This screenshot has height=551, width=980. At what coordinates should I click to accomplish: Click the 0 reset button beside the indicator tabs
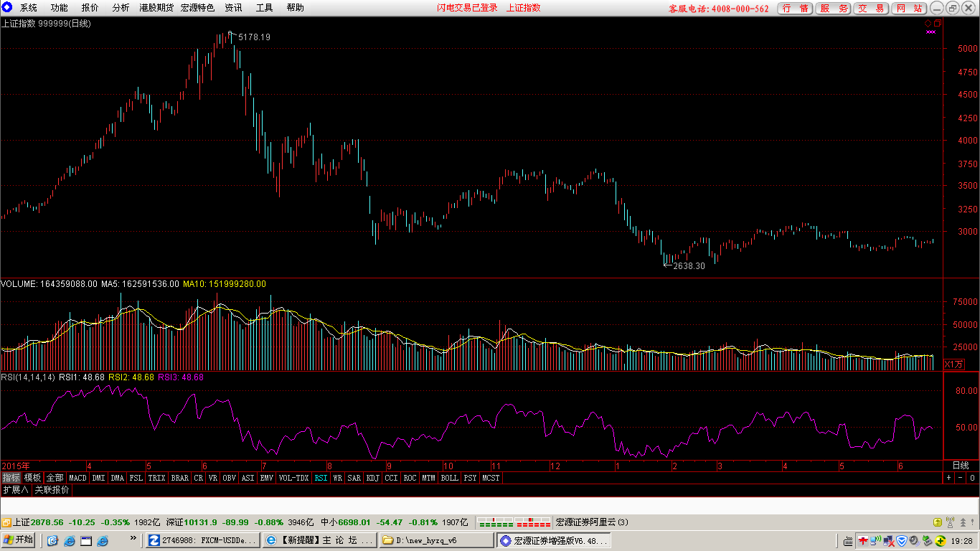click(x=972, y=477)
